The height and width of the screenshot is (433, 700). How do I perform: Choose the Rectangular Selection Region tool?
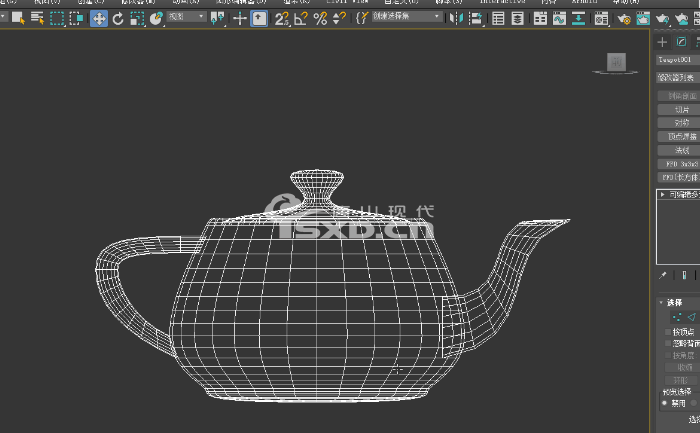point(57,18)
